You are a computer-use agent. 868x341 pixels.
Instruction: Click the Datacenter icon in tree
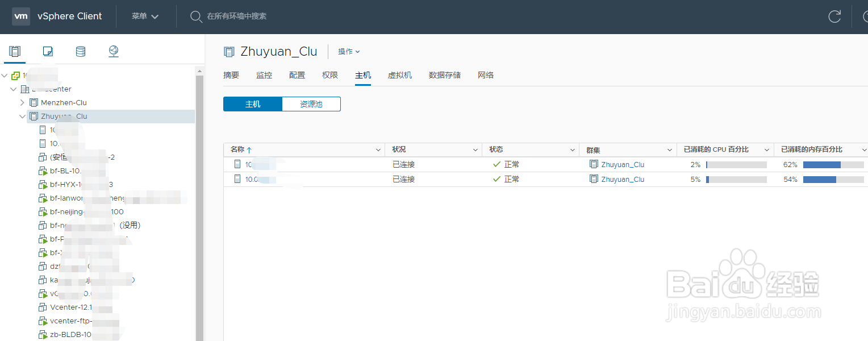pyautogui.click(x=24, y=89)
